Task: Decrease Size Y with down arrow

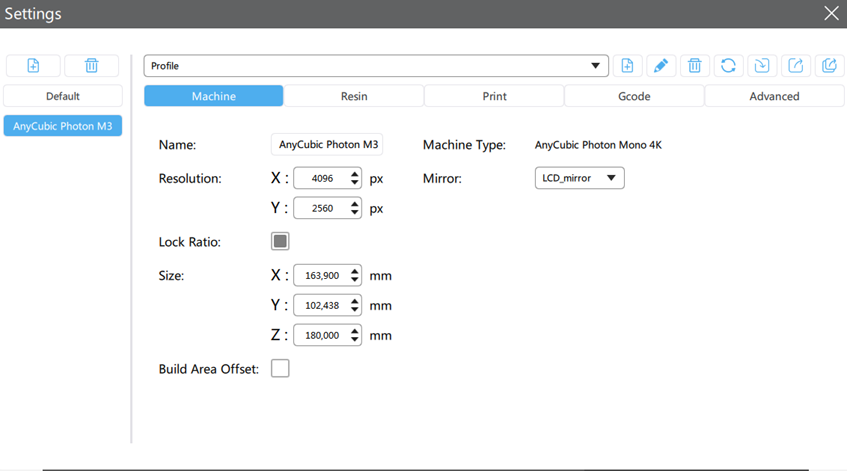Action: coord(354,310)
